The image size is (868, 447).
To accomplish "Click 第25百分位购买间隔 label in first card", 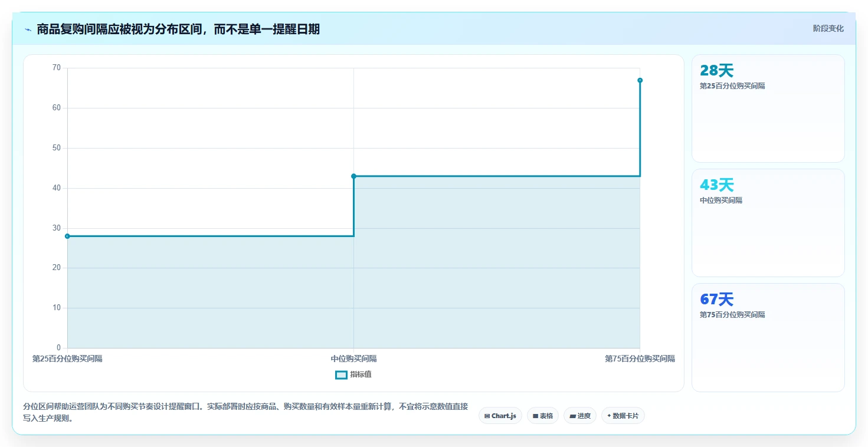I will 732,86.
